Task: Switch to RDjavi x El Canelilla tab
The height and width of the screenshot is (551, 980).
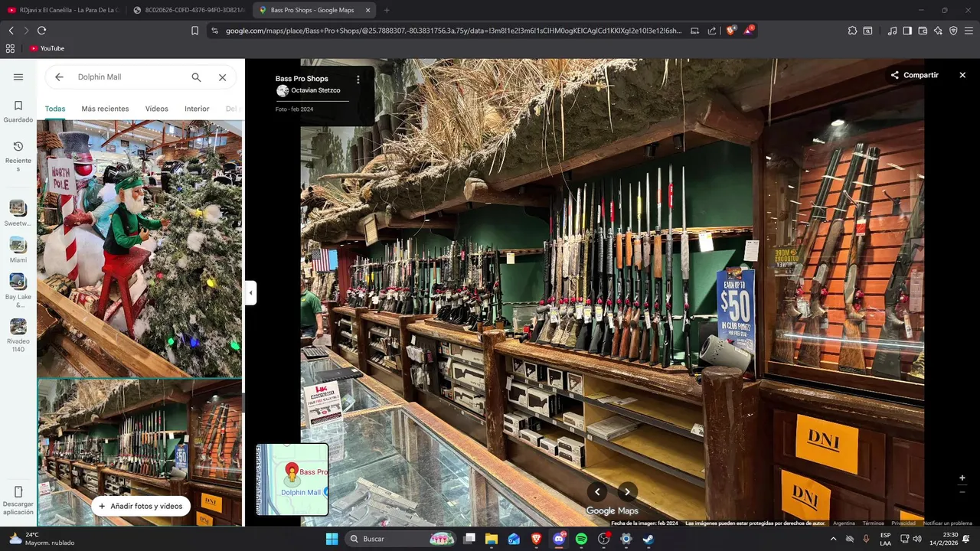Action: [63, 10]
